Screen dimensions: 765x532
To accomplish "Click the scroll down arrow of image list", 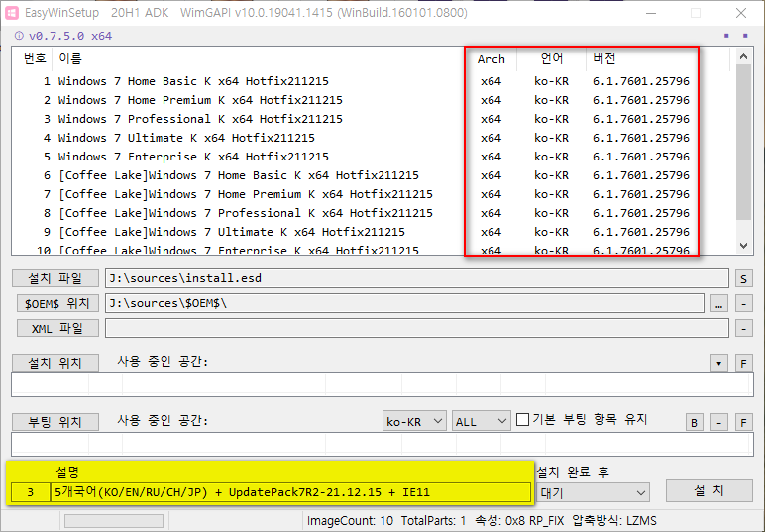I will [743, 246].
